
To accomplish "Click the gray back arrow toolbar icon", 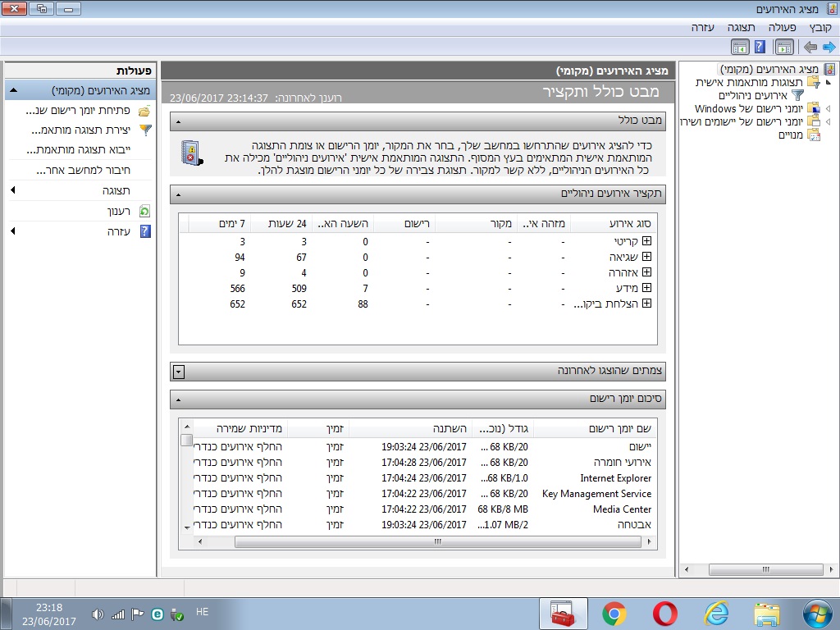I will tap(810, 47).
